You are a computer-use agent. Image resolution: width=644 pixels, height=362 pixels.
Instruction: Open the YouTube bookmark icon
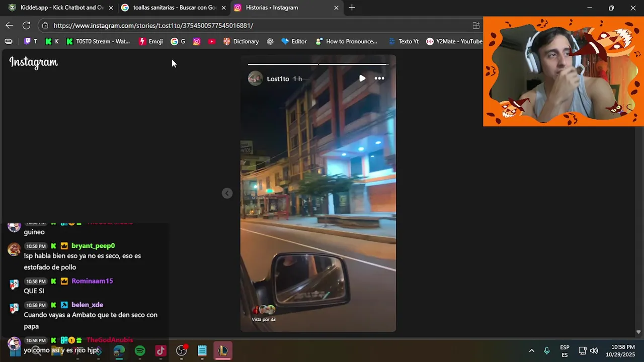click(212, 41)
